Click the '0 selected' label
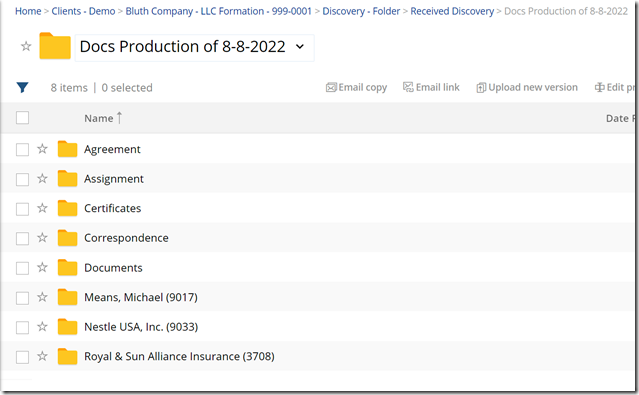Screen dimensions: 639x395 (x=127, y=88)
